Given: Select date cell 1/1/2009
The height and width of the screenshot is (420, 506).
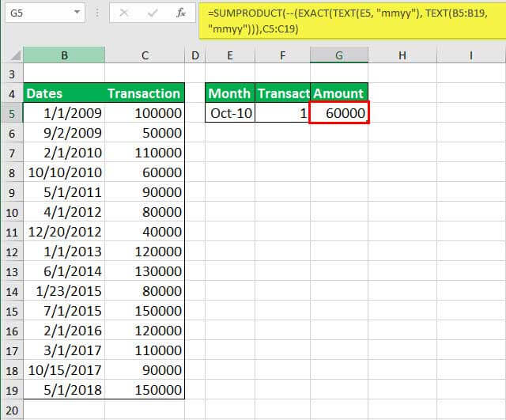Looking at the screenshot, I should [64, 113].
